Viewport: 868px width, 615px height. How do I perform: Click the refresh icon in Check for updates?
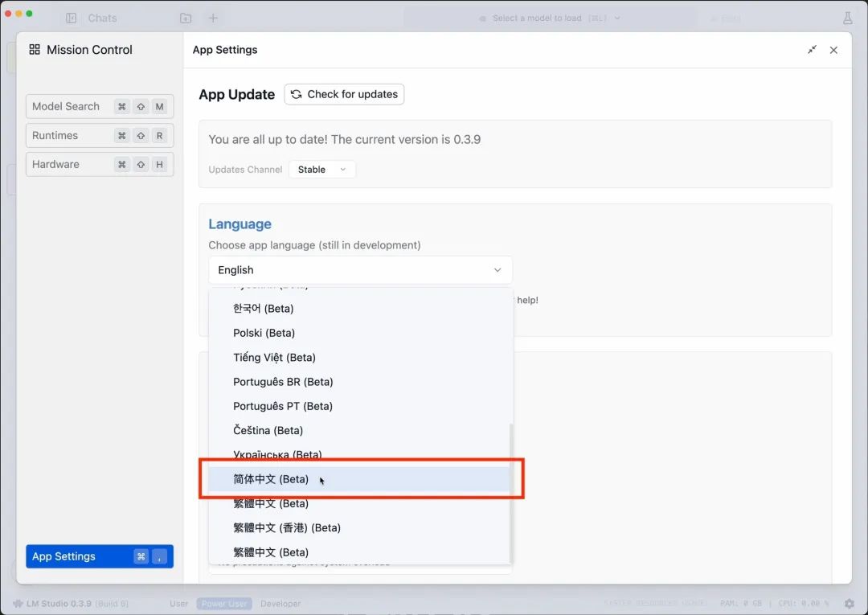(x=296, y=94)
